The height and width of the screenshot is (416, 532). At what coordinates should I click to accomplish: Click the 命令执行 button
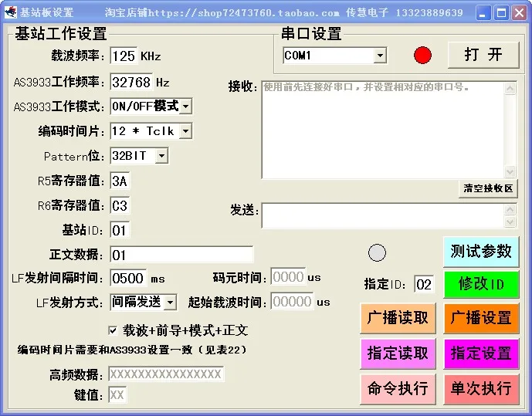[x=398, y=388]
